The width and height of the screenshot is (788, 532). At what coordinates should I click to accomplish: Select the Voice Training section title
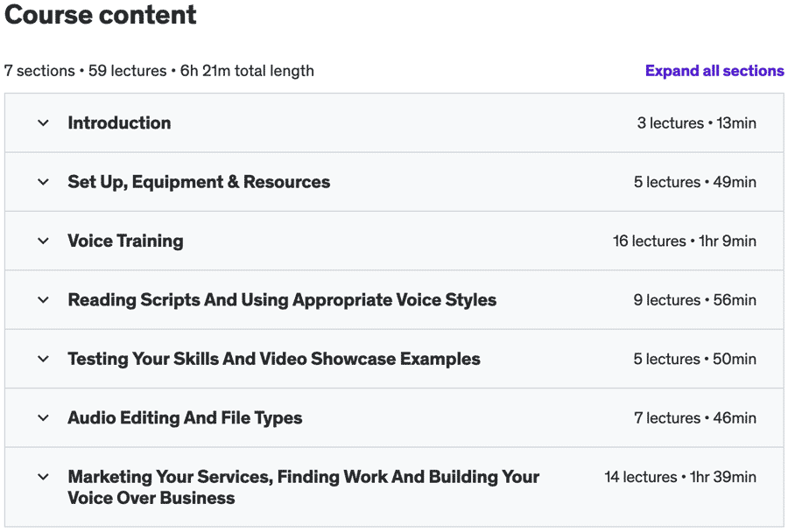click(x=125, y=241)
